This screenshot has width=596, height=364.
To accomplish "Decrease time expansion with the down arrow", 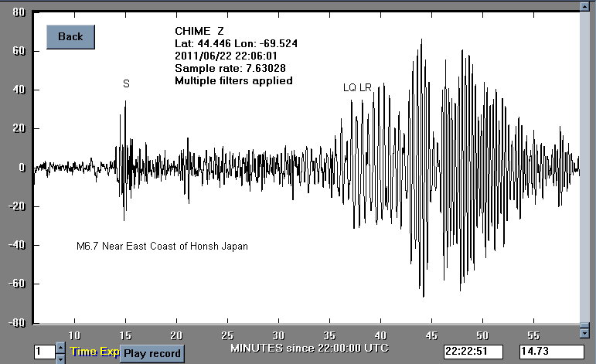I will click(61, 357).
